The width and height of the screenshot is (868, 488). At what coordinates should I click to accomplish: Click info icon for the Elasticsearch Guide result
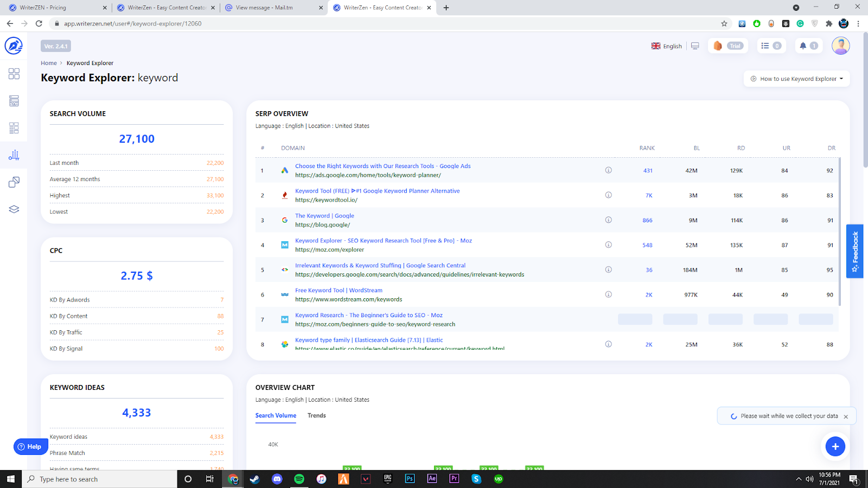click(x=609, y=344)
